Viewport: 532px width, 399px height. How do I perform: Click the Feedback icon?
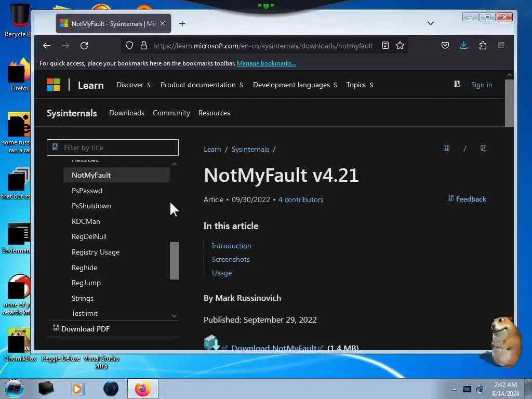point(450,198)
